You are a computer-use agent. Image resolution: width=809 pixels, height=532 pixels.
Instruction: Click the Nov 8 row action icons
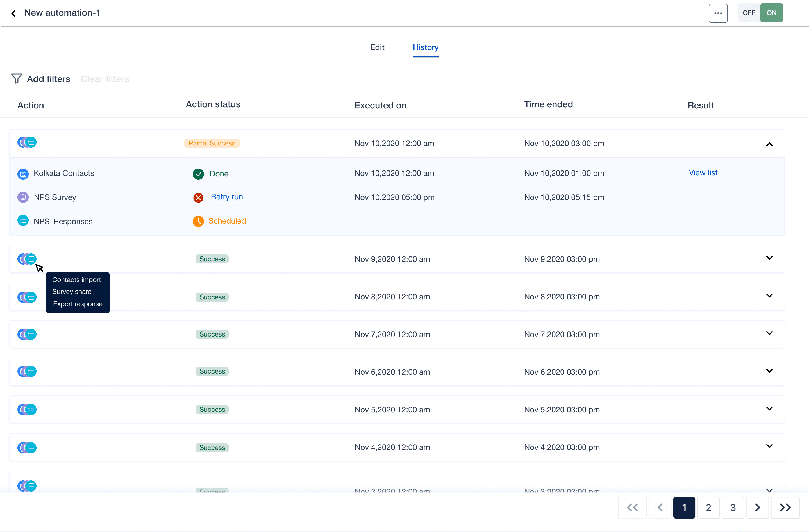pyautogui.click(x=27, y=297)
